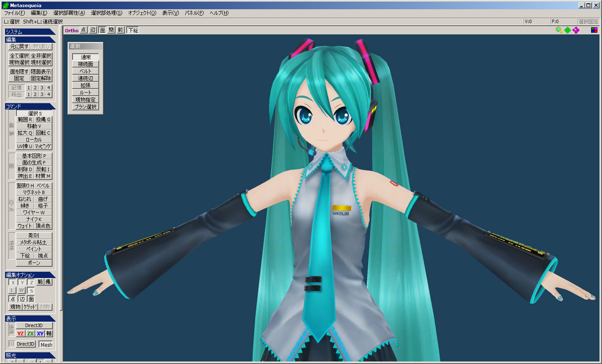Switch to the green ZX view

[x=30, y=333]
